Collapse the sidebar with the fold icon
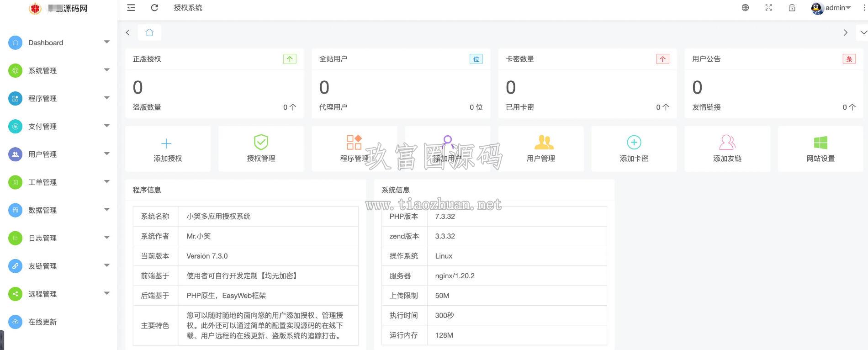The image size is (868, 350). pyautogui.click(x=131, y=8)
